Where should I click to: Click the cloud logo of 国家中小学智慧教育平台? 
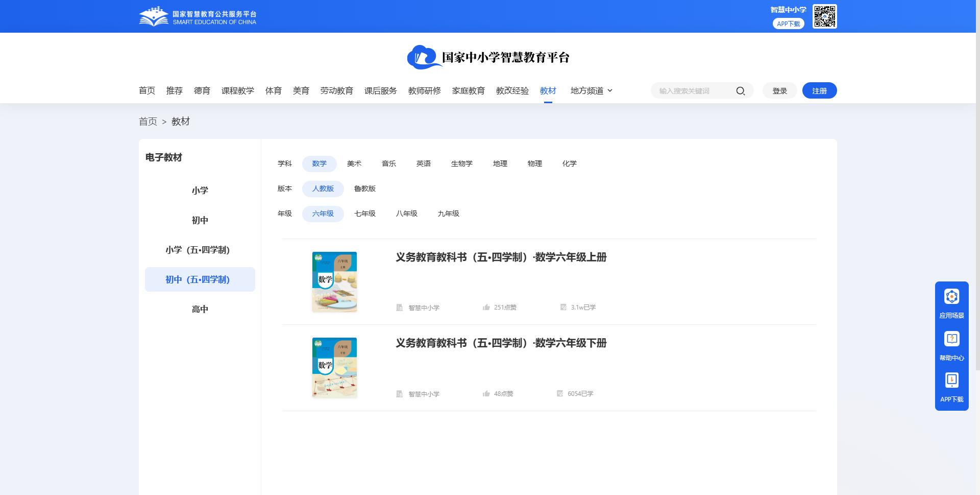pos(421,57)
